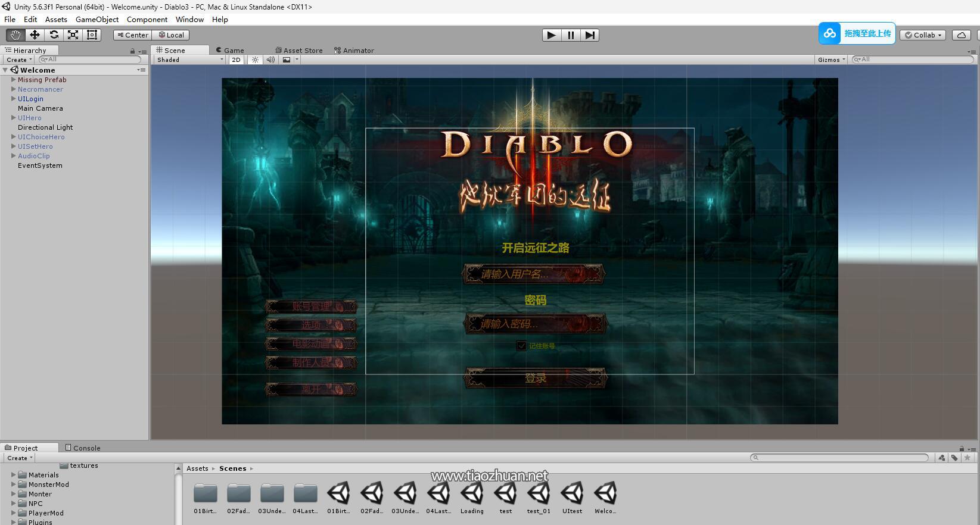Open the MonsterMod folder

tap(49, 485)
